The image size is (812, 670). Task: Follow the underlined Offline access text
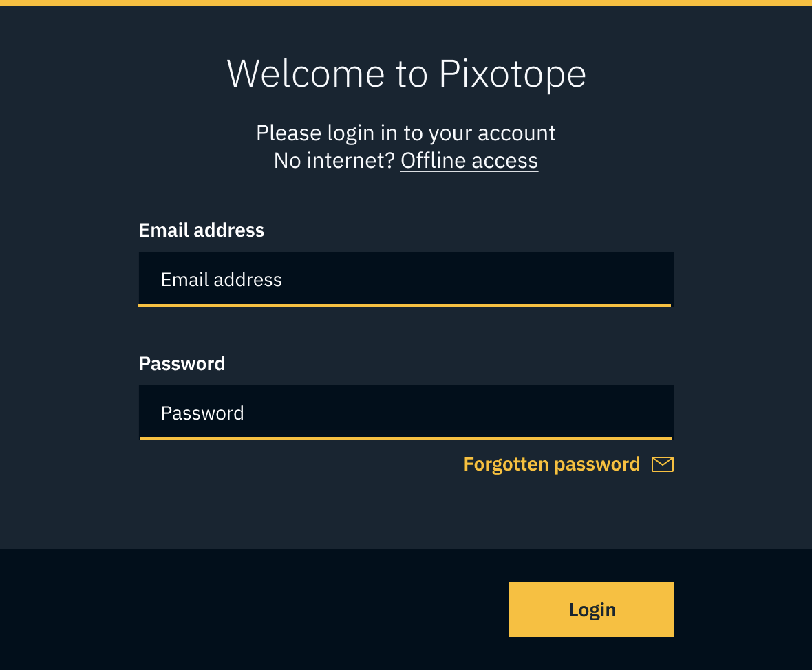[x=469, y=160]
